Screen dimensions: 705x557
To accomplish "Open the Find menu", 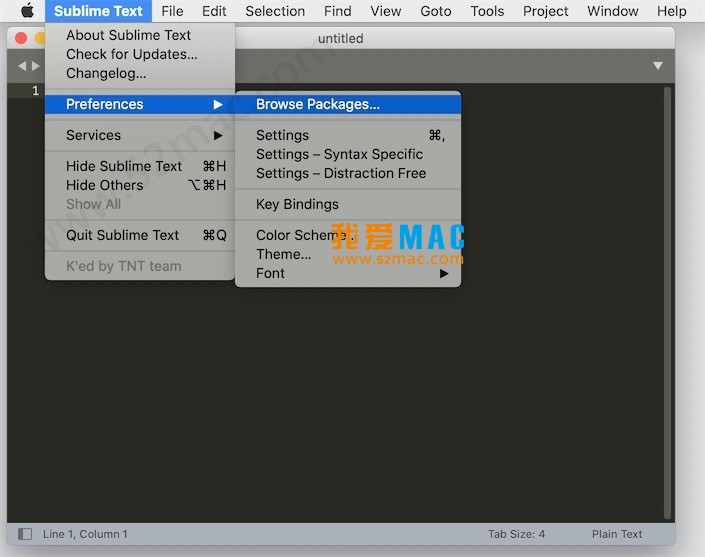I will pos(338,11).
